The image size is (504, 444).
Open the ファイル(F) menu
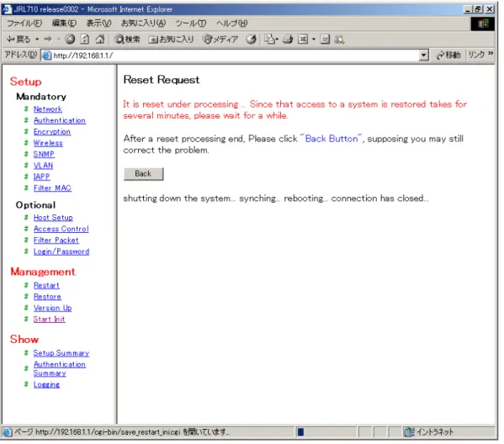[24, 24]
